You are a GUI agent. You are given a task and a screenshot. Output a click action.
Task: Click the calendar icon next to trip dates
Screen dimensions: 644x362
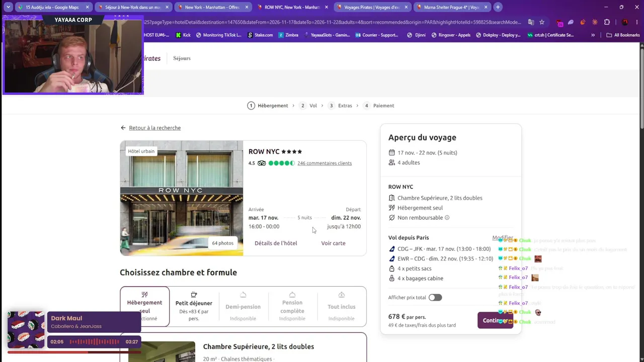click(x=392, y=153)
